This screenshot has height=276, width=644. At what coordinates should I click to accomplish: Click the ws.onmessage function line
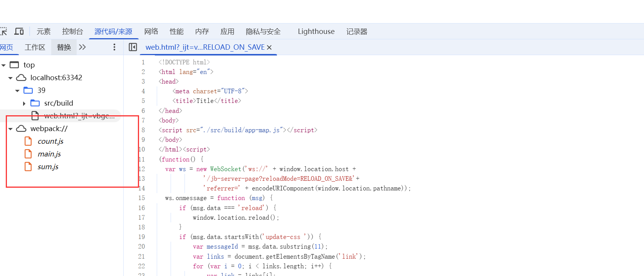click(219, 198)
